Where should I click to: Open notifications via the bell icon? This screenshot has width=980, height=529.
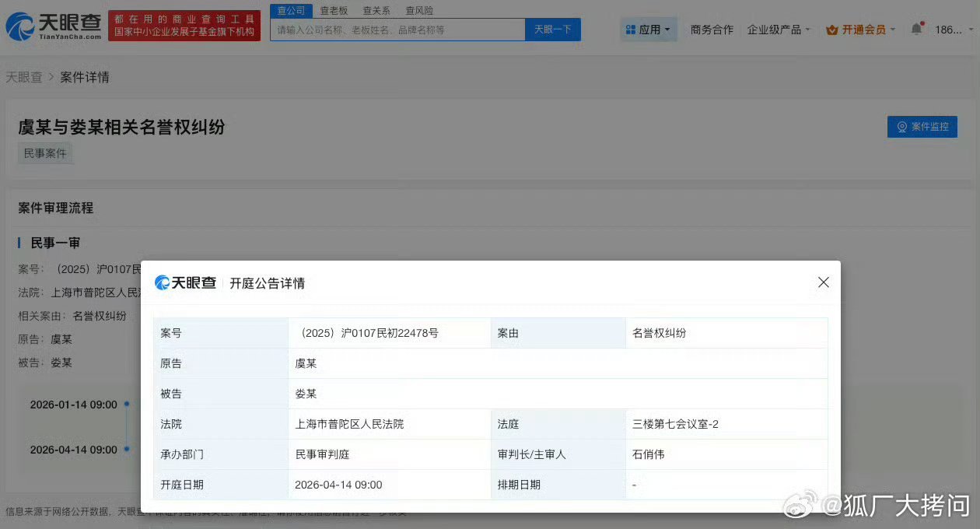tap(916, 26)
